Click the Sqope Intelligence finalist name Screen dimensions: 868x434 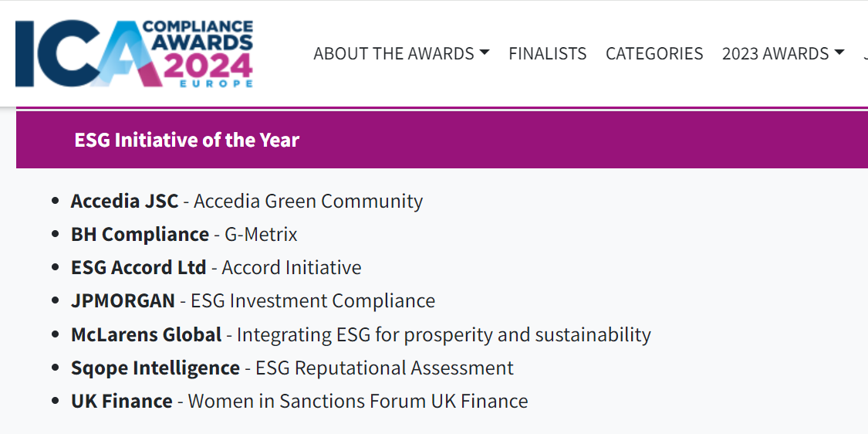(155, 368)
